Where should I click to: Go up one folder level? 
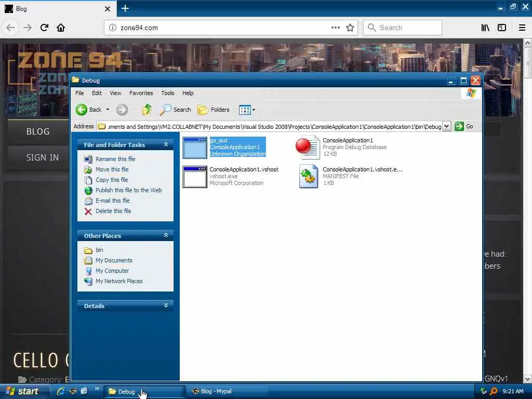coord(147,110)
